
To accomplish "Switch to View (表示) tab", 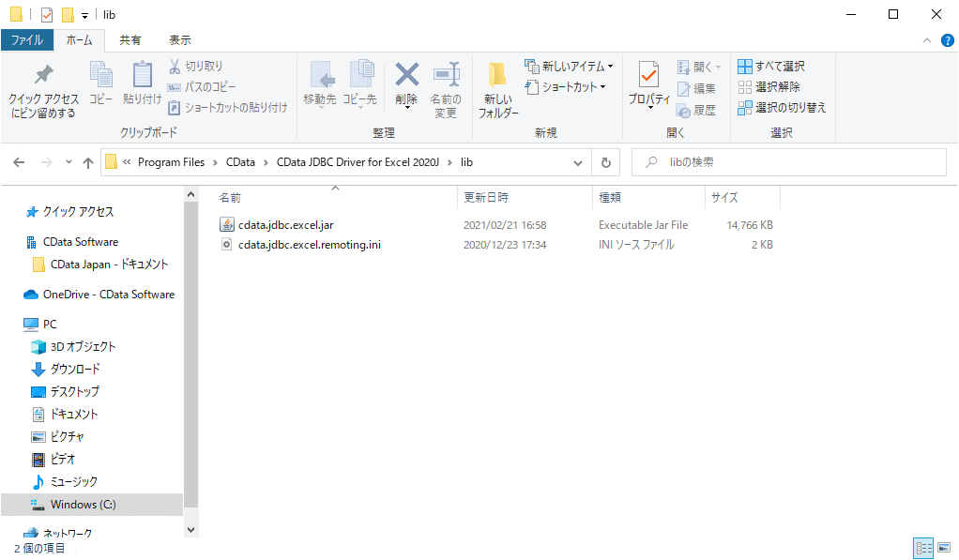I will point(180,40).
